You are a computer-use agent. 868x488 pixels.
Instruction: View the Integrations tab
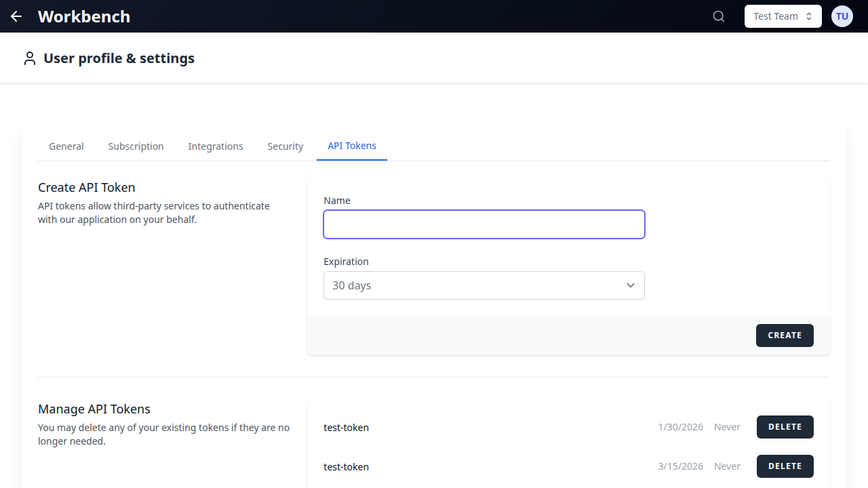tap(216, 146)
